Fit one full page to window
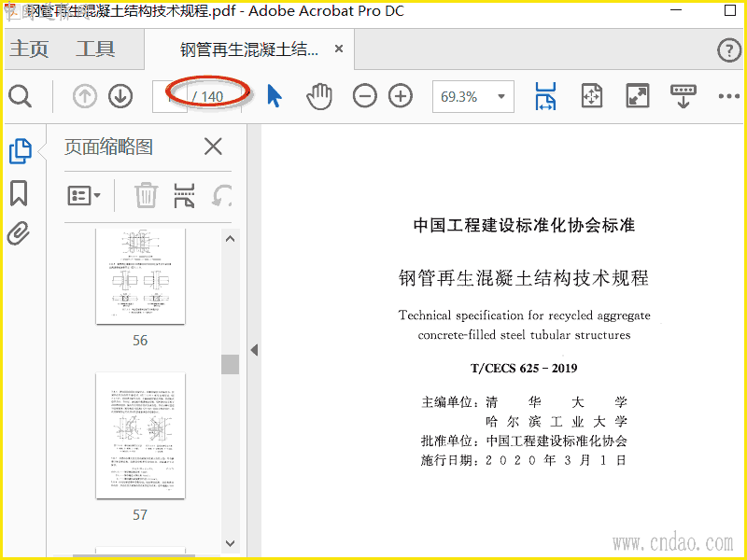747x560 pixels. coord(592,96)
